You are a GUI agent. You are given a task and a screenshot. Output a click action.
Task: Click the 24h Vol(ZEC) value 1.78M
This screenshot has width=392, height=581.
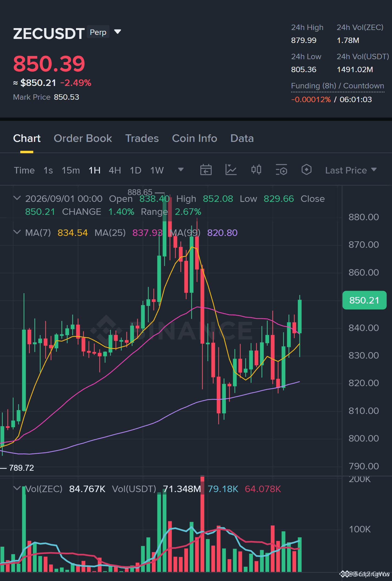348,40
